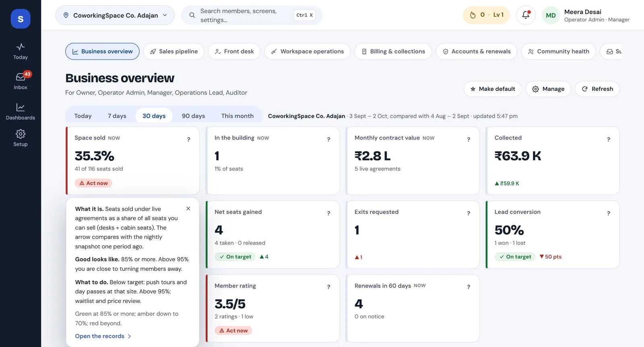Open the Workspace operations tab
The image size is (644, 347).
coord(308,51)
